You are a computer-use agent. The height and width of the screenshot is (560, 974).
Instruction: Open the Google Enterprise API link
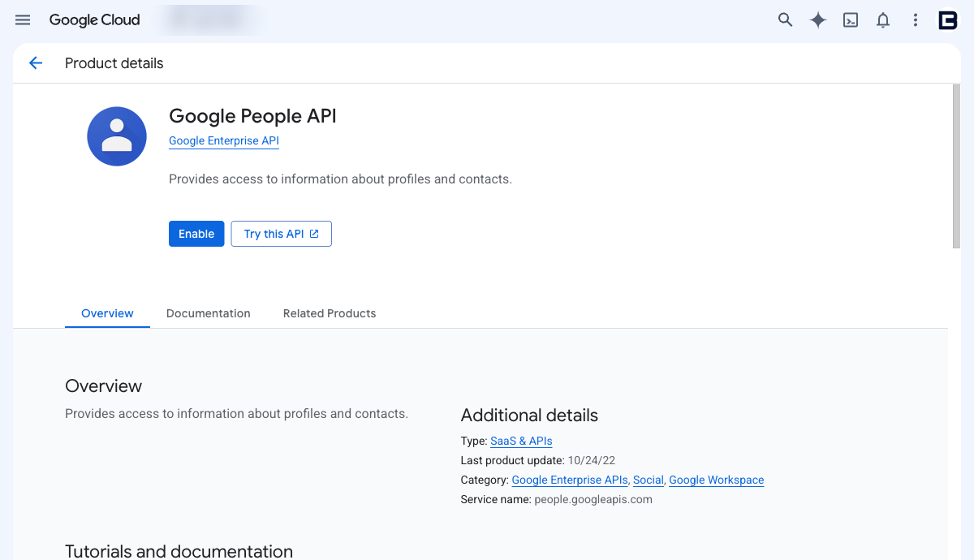[x=224, y=141]
